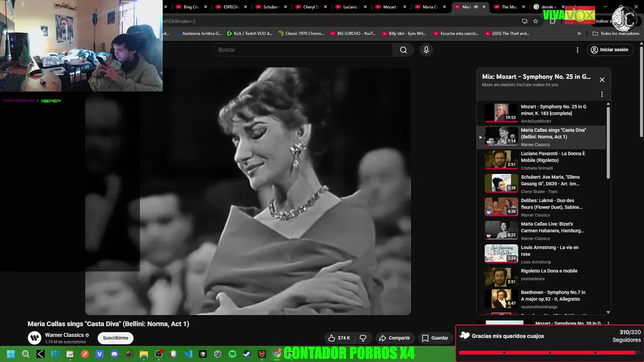Start voice search with the microphone icon
644x362 pixels.
click(426, 50)
